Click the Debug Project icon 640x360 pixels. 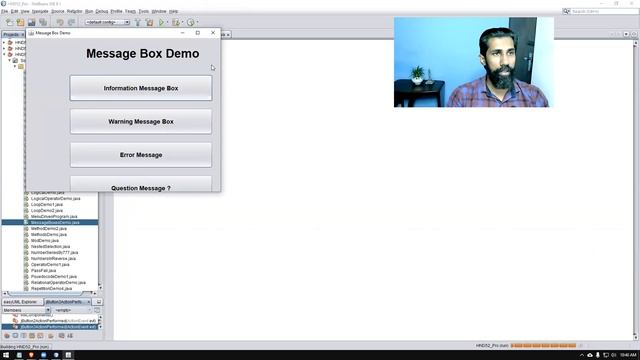tap(176, 22)
